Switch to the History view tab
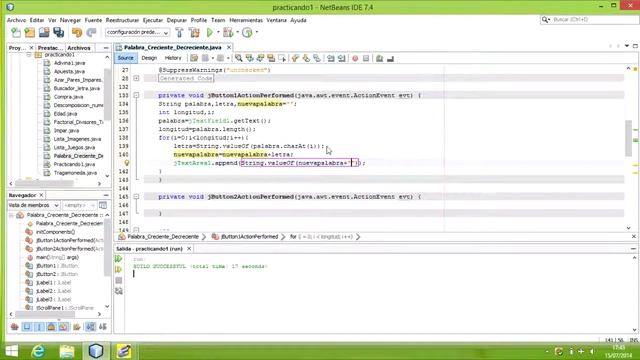Image resolution: width=640 pixels, height=360 pixels. pyautogui.click(x=173, y=58)
